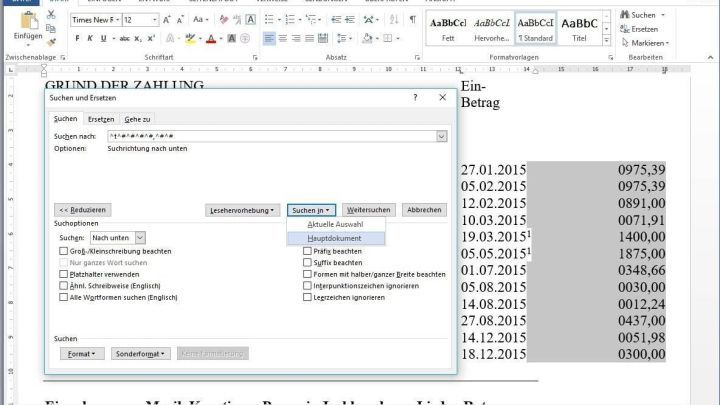Click the Einfügen paste icon
720x405 pixels.
click(28, 22)
